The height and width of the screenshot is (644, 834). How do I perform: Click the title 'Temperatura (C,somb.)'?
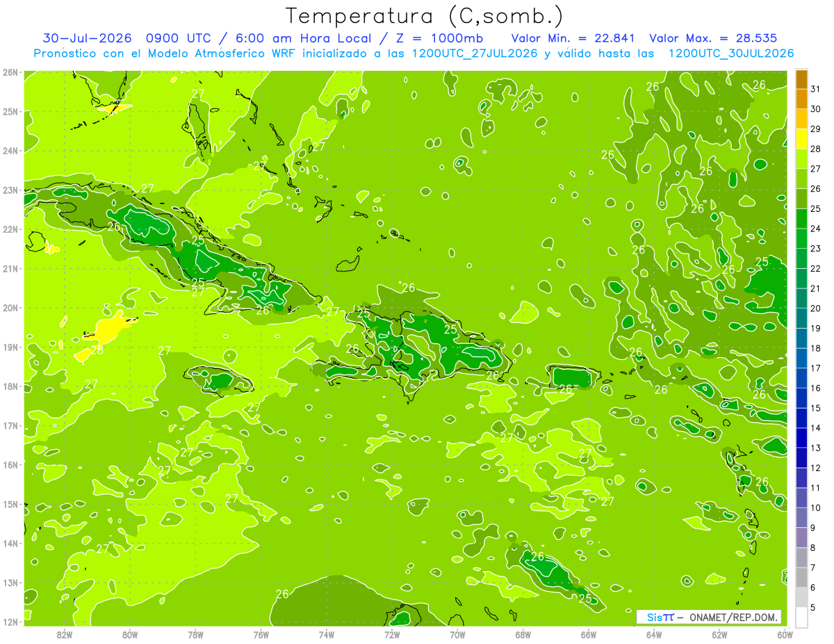(x=425, y=16)
